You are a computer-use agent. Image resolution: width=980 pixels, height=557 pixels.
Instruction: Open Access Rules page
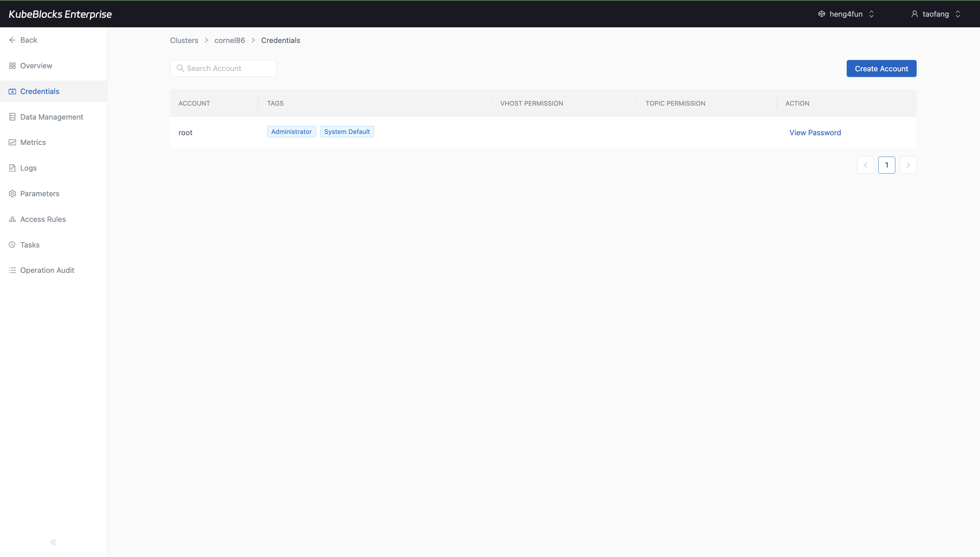[54, 219]
